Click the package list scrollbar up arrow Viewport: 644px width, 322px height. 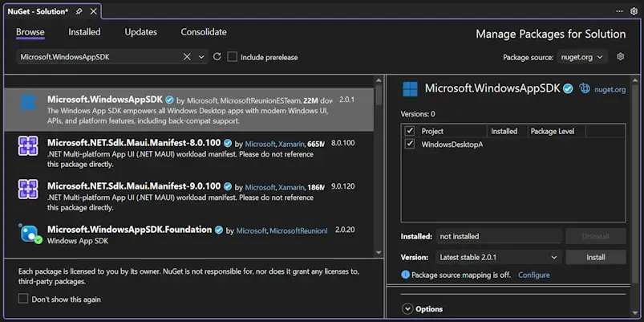pyautogui.click(x=379, y=81)
